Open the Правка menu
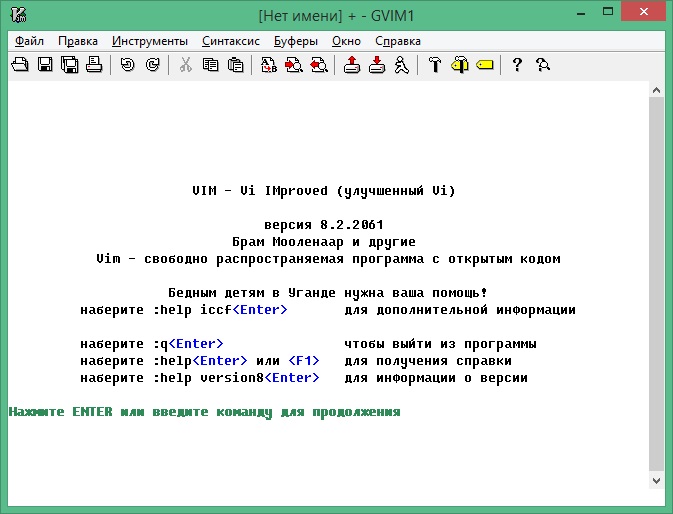The image size is (673, 514). click(78, 41)
